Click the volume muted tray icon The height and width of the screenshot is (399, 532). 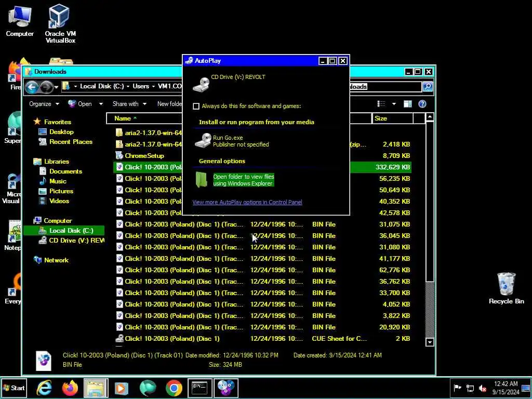[x=483, y=388]
